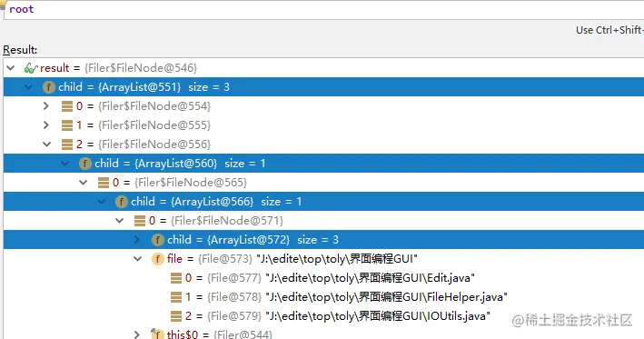The width and height of the screenshot is (644, 339).
Task: Click the glasses watch icon beside result
Action: tap(31, 68)
